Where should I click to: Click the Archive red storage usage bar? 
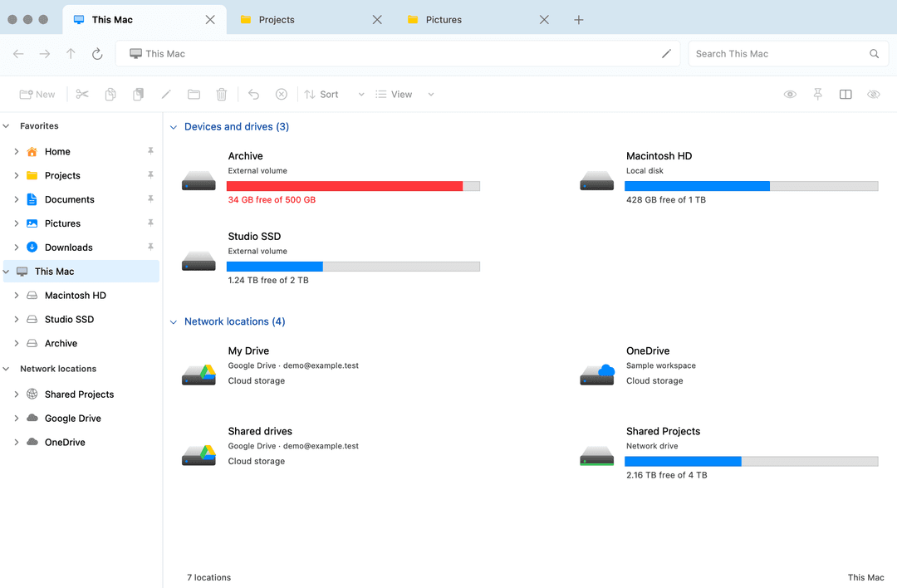pyautogui.click(x=353, y=186)
